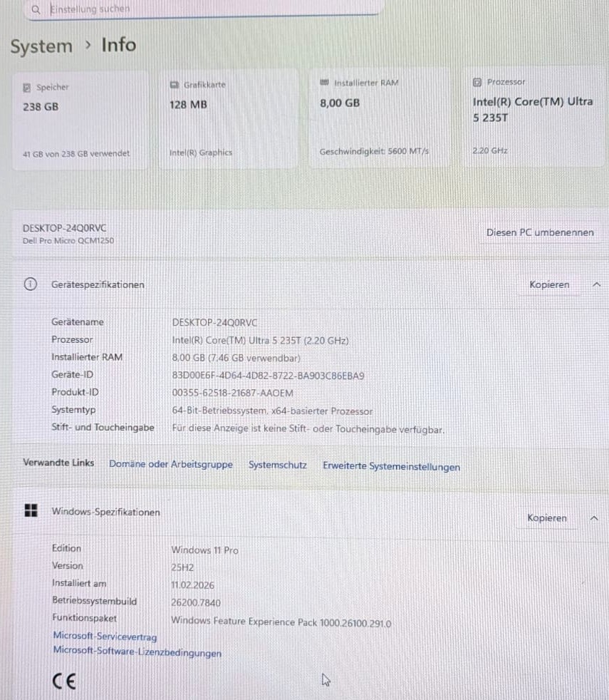The width and height of the screenshot is (609, 700).
Task: Open Erweiterte Systemeinstellungen link
Action: 391,466
